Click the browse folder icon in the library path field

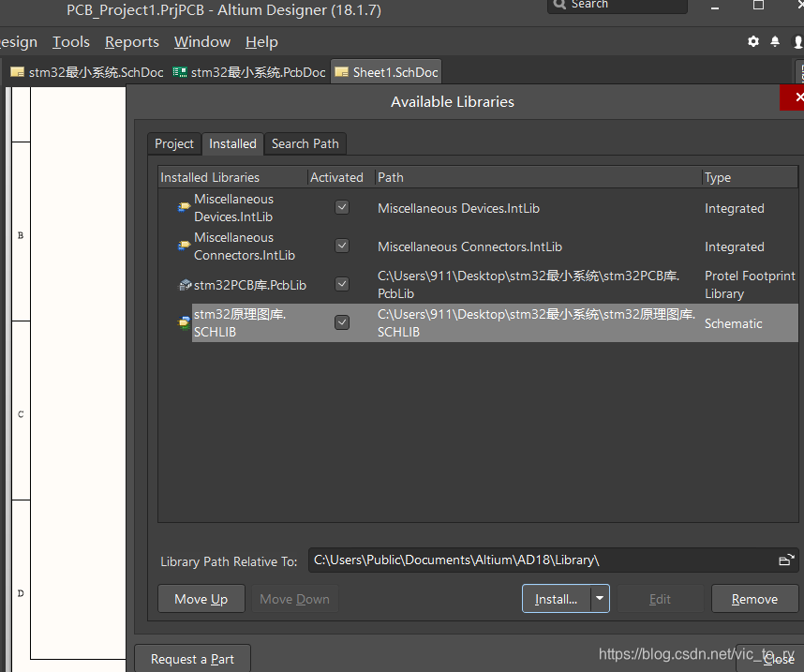786,560
